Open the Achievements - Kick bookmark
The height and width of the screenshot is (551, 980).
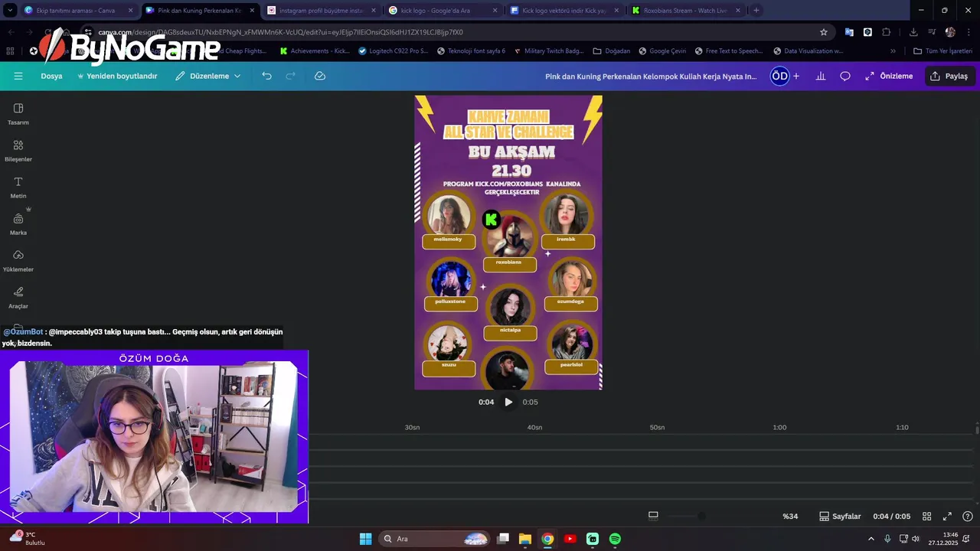point(315,51)
